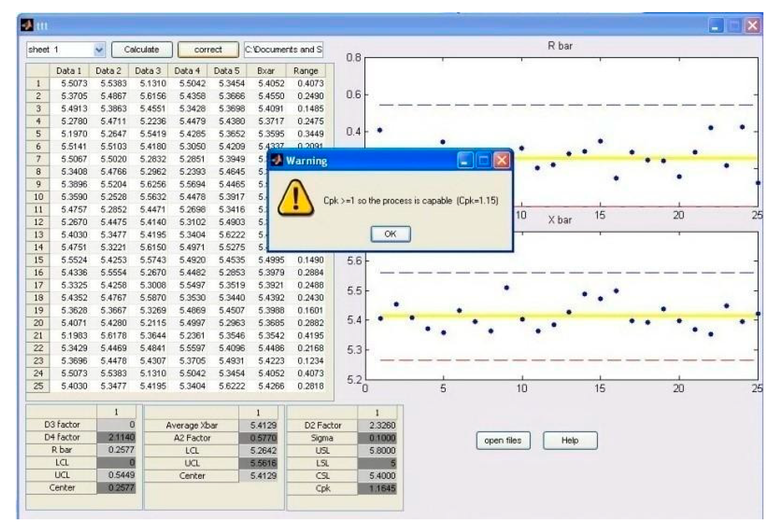Click the D4 factor value 2.1140
The height and width of the screenshot is (532, 781).
[117, 437]
